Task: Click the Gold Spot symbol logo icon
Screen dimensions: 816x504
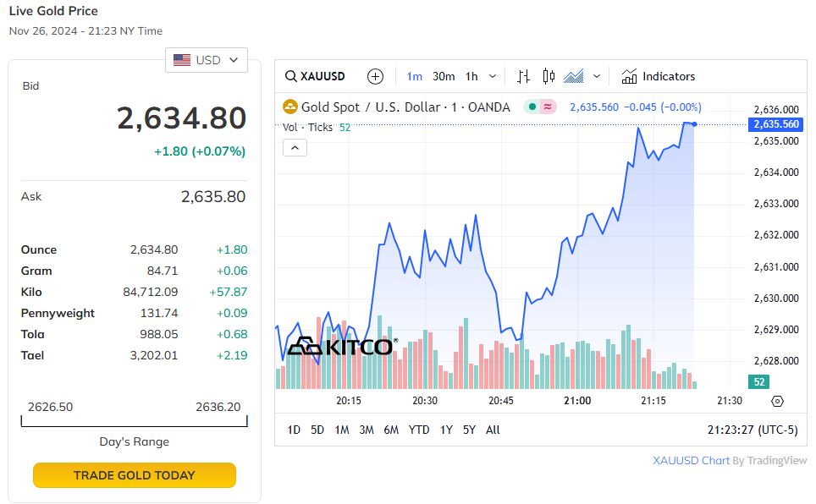Action: pos(290,107)
